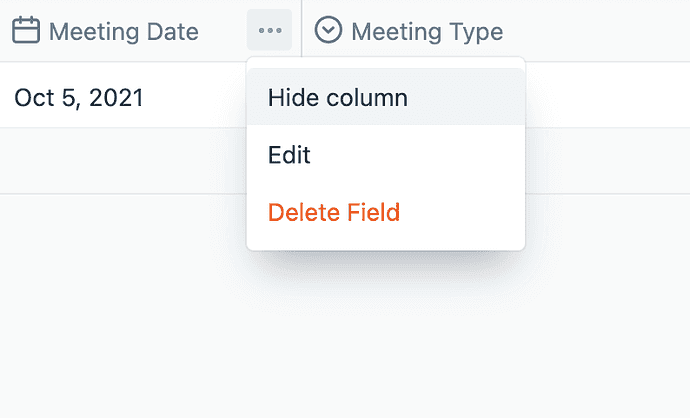Click the calendar icon beside Meeting Date
690x418 pixels.
tap(26, 31)
